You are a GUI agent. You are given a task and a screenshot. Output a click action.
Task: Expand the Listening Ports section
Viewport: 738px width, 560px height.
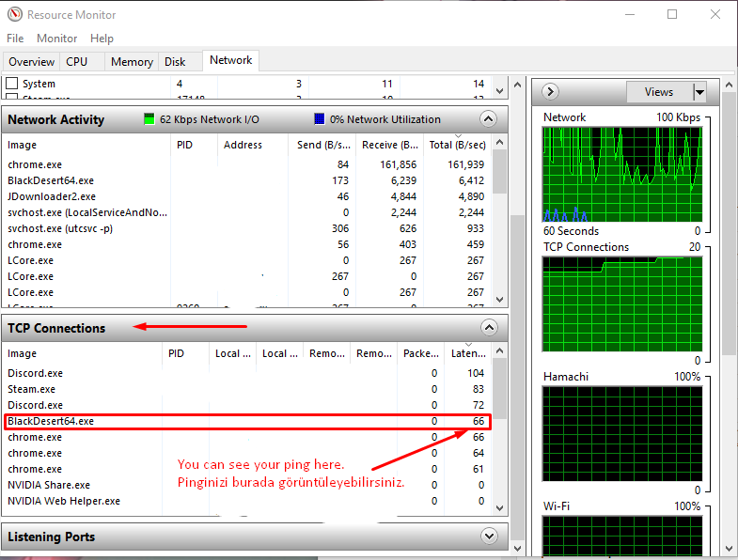(x=489, y=536)
